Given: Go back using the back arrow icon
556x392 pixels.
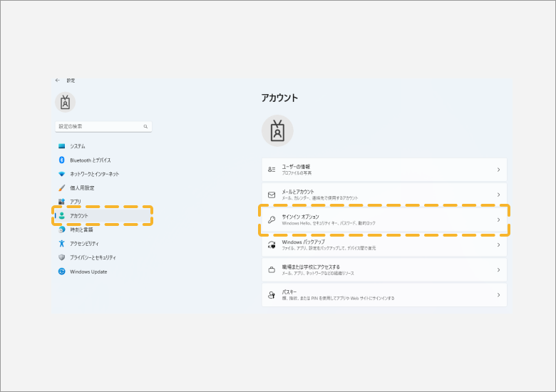Looking at the screenshot, I should (58, 81).
